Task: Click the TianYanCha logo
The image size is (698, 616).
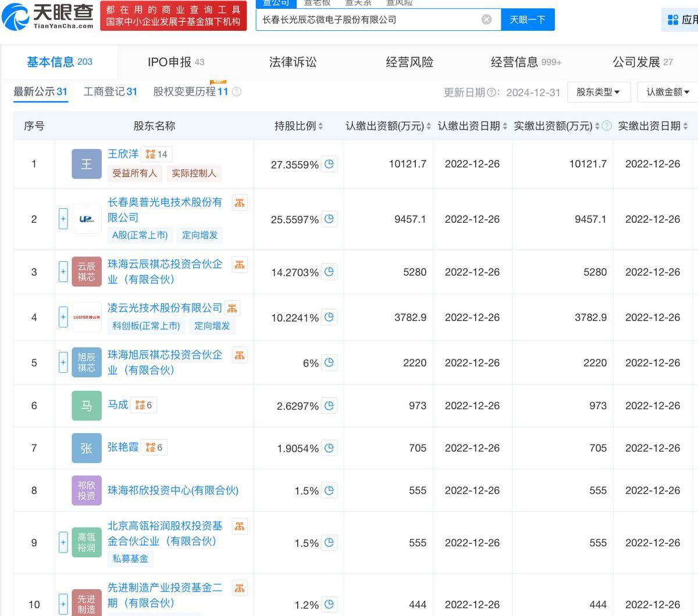Action: 48,16
